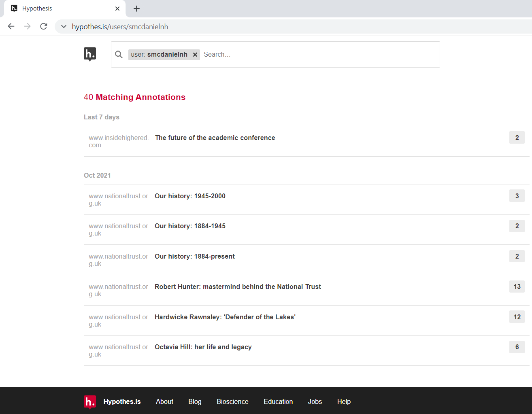The height and width of the screenshot is (414, 532).
Task: Show annotation count for Robert Hunter article
Action: (517, 287)
